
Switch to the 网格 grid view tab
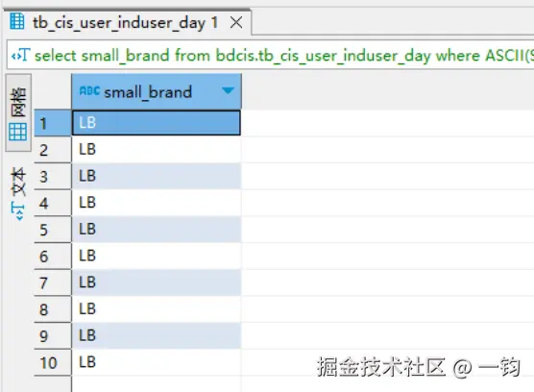click(x=18, y=113)
